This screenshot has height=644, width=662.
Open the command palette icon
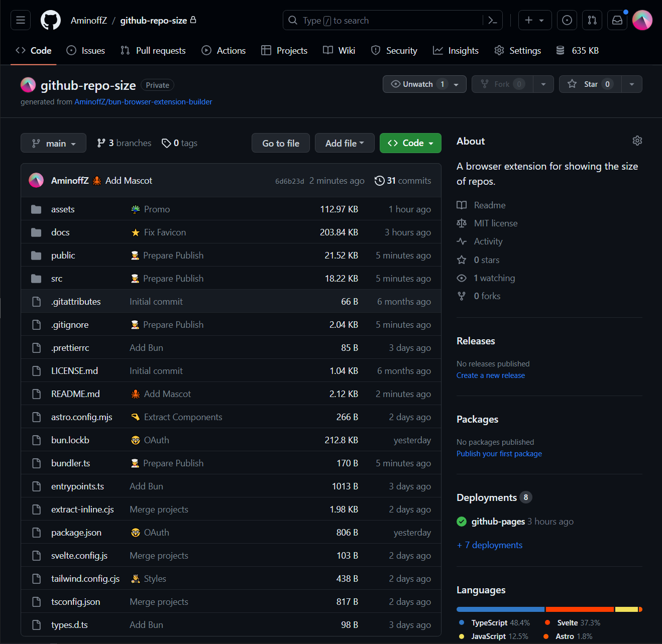(x=493, y=20)
